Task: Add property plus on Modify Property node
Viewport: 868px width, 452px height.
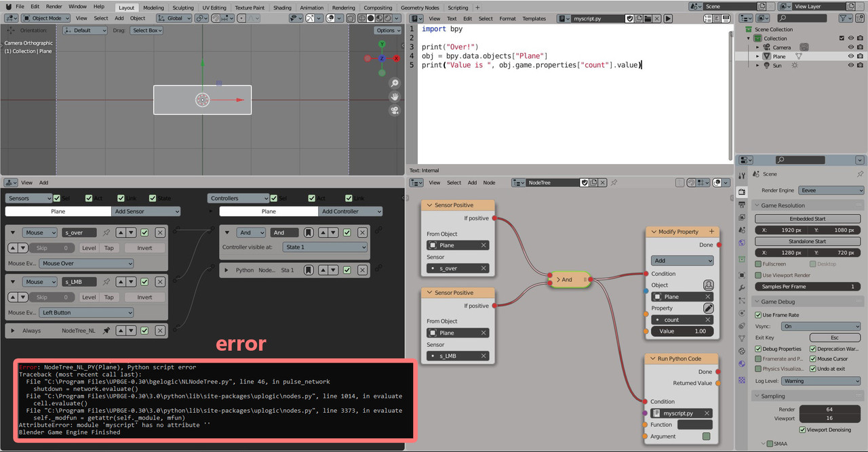Action: click(x=711, y=232)
